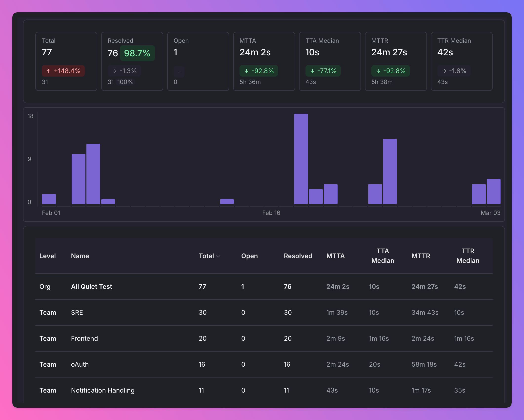Sort the table by MTTA column header
524x420 pixels.
(336, 256)
